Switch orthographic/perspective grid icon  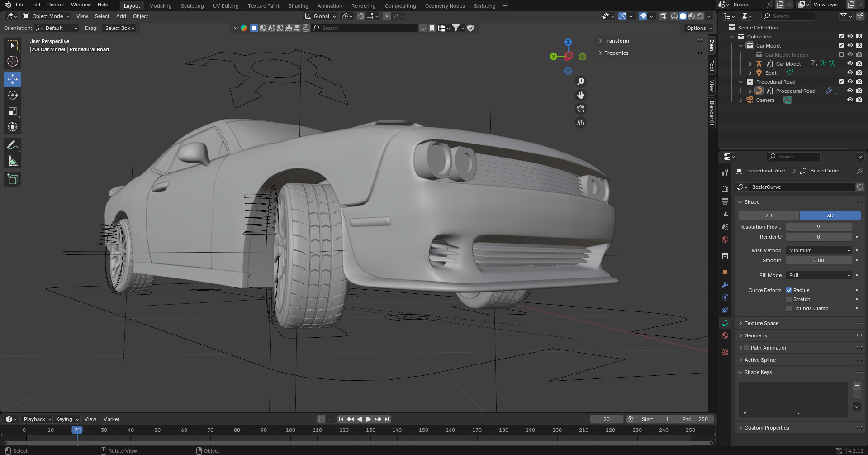pyautogui.click(x=581, y=122)
